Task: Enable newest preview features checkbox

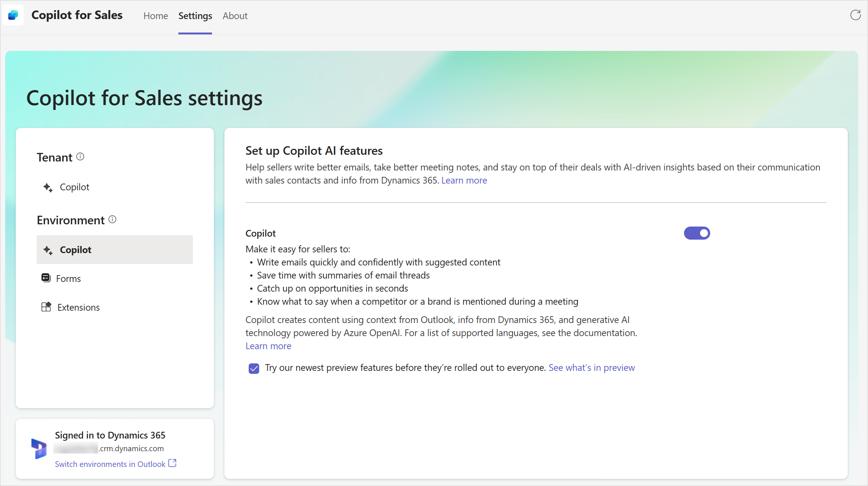Action: coord(254,368)
